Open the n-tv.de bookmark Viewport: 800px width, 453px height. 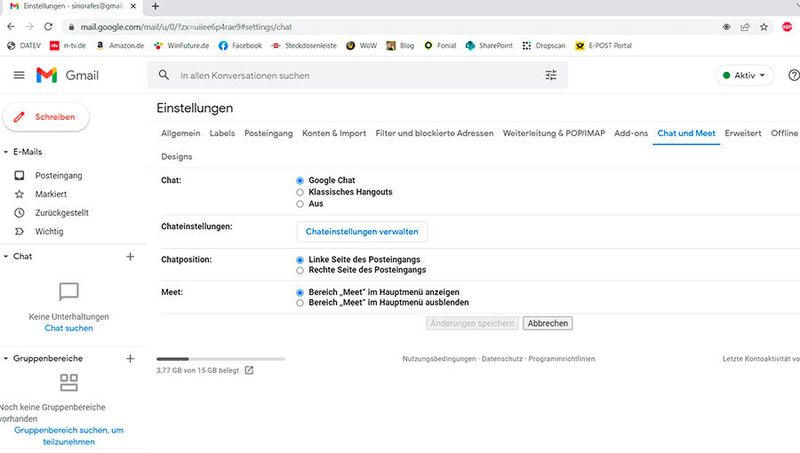coord(68,45)
